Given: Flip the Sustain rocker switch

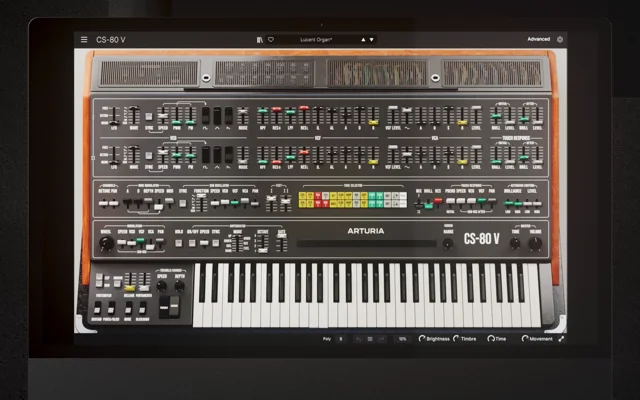Looking at the screenshot, I should click(97, 308).
